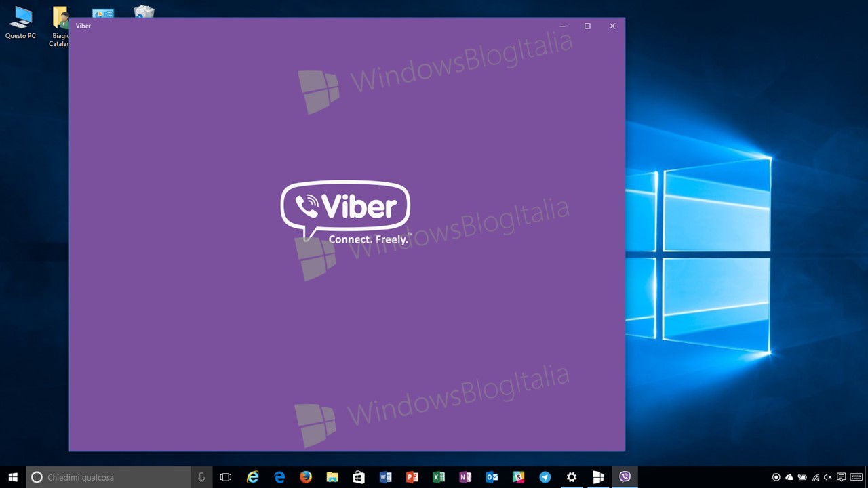Launch OneNote from the taskbar
Image resolution: width=868 pixels, height=488 pixels.
point(465,477)
